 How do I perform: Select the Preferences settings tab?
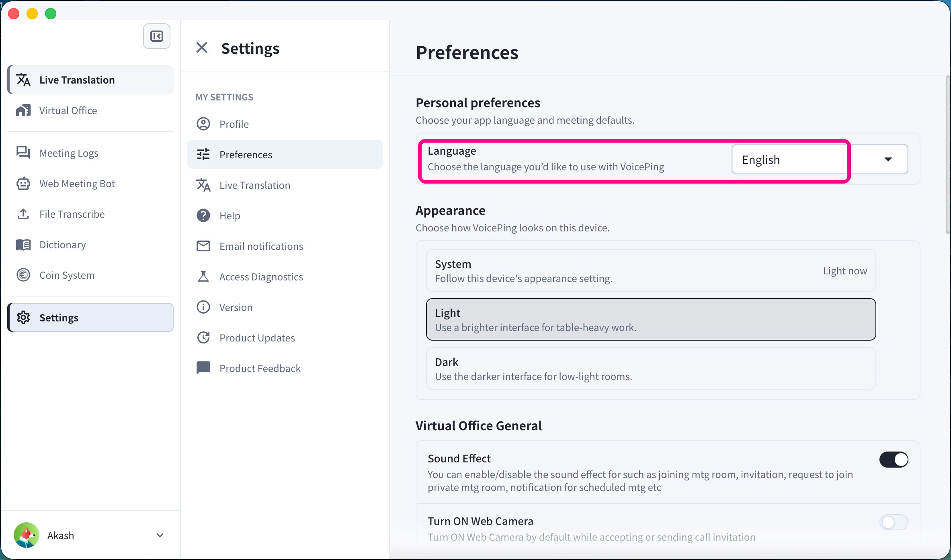(285, 155)
